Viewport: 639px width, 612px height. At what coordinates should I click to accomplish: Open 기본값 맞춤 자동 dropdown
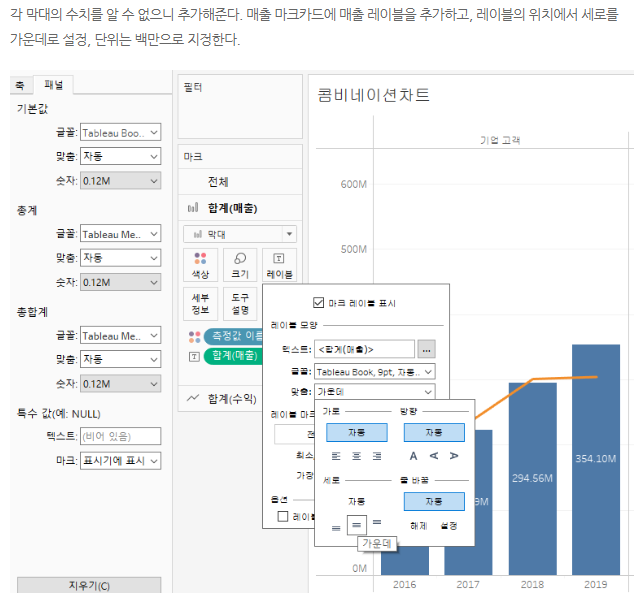pyautogui.click(x=120, y=156)
